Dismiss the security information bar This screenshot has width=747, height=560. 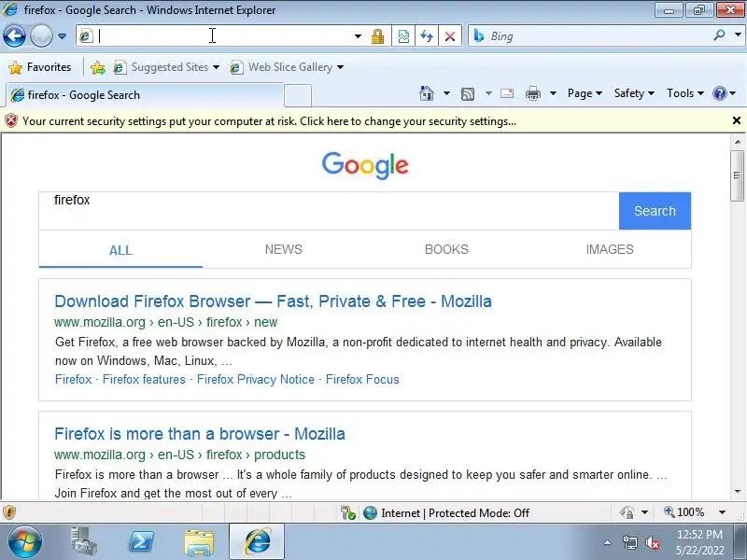click(x=736, y=120)
